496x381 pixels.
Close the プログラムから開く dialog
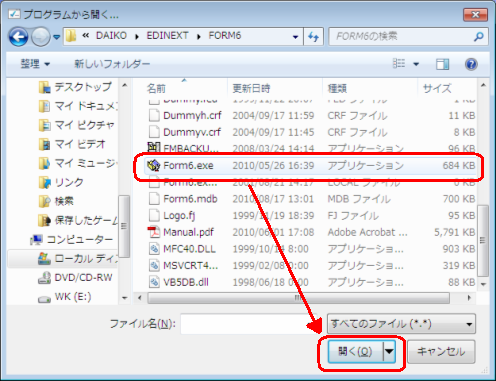pyautogui.click(x=476, y=15)
